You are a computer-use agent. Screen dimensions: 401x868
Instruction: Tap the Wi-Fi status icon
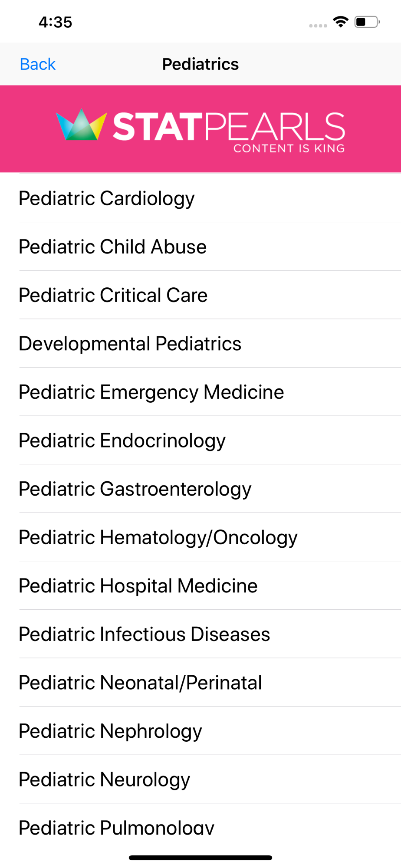pyautogui.click(x=341, y=22)
